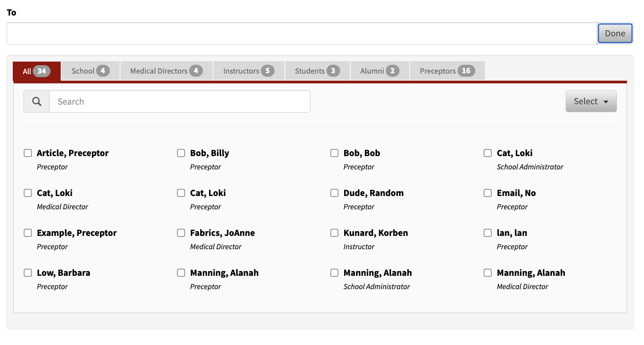Click the Preceptor label under Email, No
Viewport: 644px width, 345px height.
[x=512, y=207]
